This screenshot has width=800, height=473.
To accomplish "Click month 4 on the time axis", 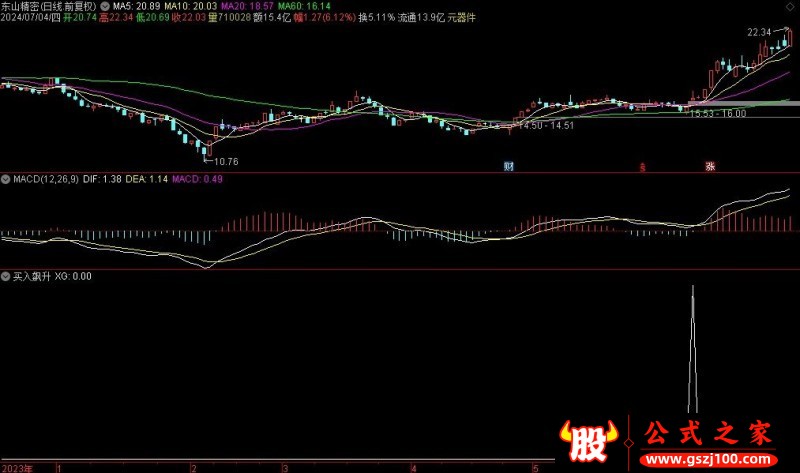I will point(414,468).
